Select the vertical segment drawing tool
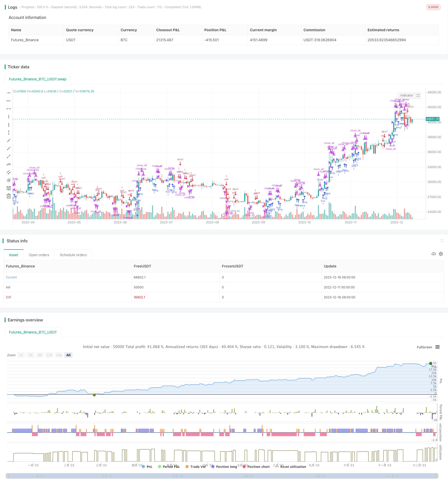The image size is (448, 486). click(x=9, y=133)
